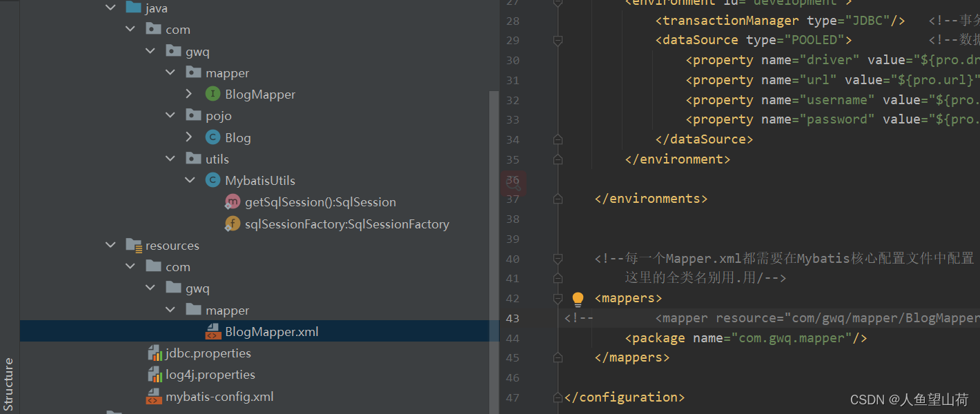The width and height of the screenshot is (980, 414).
Task: Click the java source folder icon
Action: [x=134, y=8]
